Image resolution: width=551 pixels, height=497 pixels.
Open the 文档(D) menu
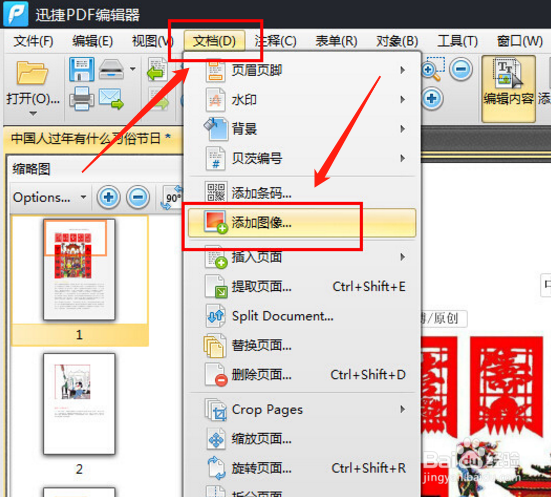pyautogui.click(x=214, y=41)
